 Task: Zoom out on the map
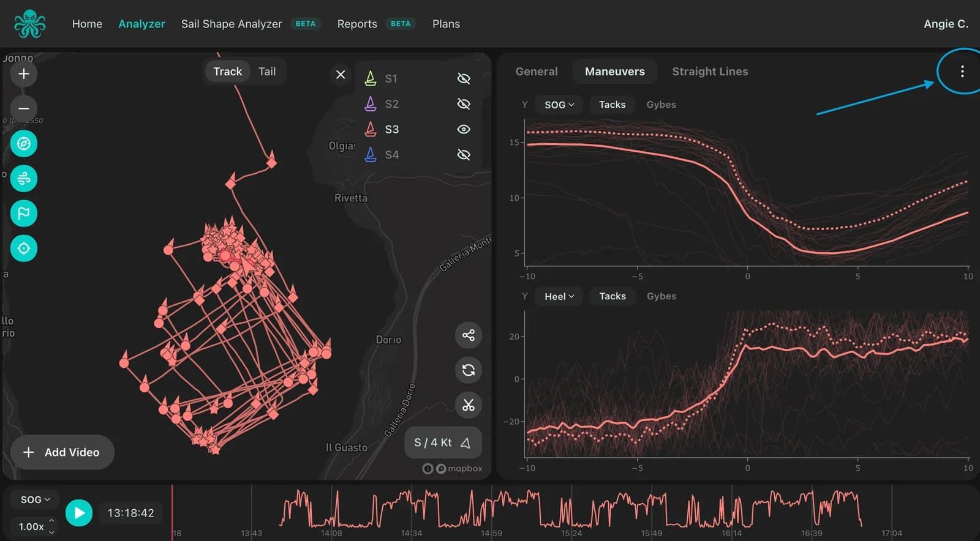coord(24,108)
